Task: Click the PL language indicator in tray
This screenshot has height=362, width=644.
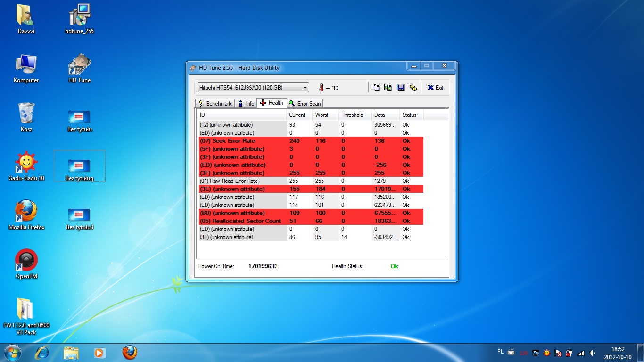Action: 500,352
